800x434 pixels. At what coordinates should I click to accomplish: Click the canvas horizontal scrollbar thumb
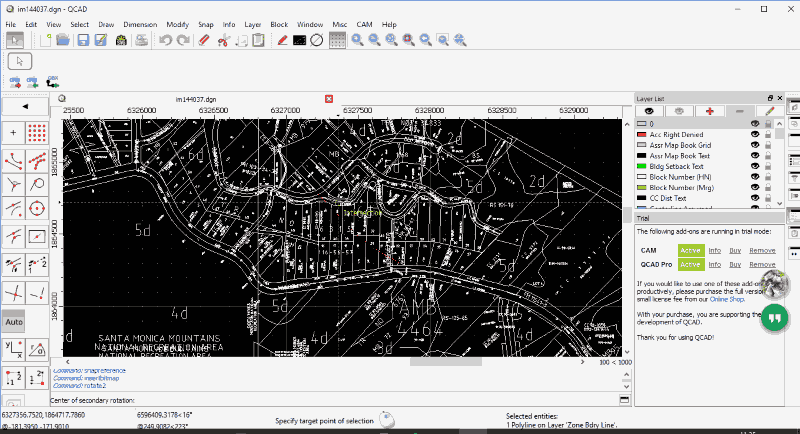click(x=446, y=362)
